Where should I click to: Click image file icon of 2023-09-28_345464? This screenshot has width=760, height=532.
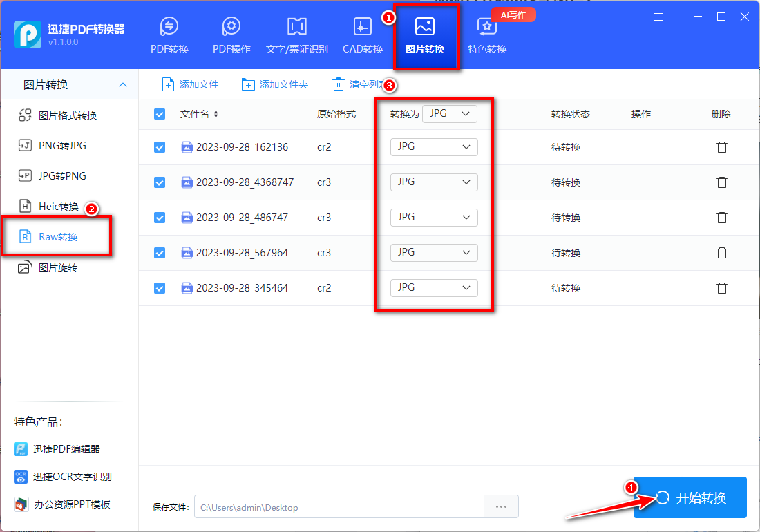click(x=187, y=288)
